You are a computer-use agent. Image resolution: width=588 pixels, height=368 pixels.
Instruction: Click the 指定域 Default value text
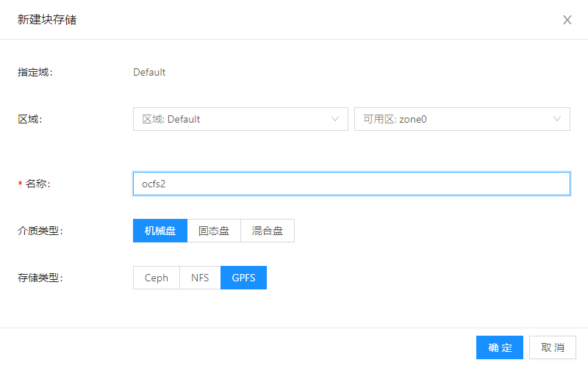tap(149, 72)
